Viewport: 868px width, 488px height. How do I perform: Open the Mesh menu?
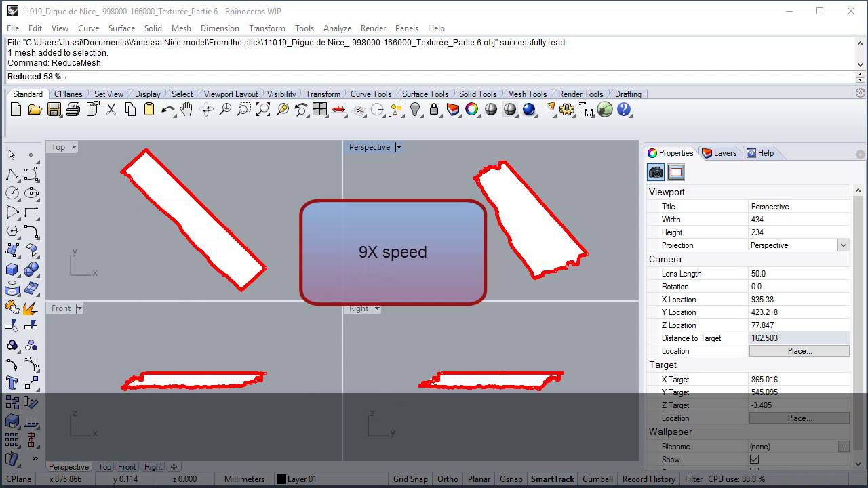pos(181,28)
